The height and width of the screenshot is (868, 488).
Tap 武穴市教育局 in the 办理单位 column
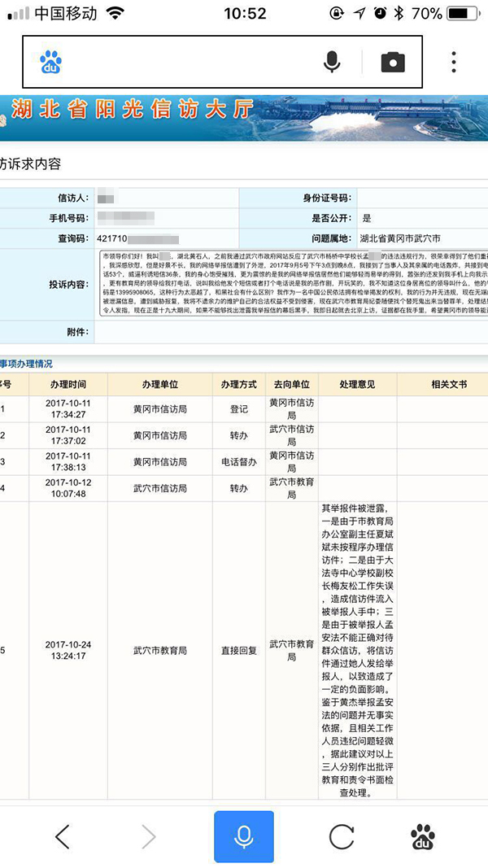tap(160, 651)
